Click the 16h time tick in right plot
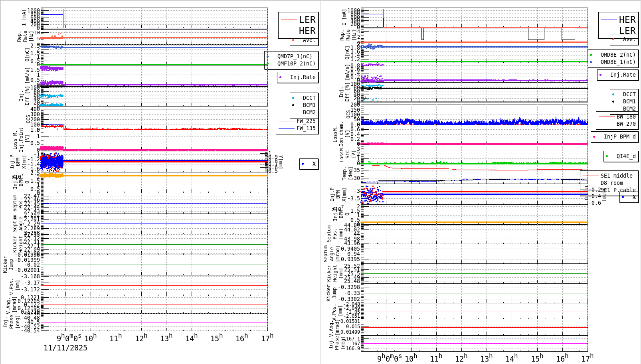Image resolution: width=641 pixels, height=364 pixels. 562,358
